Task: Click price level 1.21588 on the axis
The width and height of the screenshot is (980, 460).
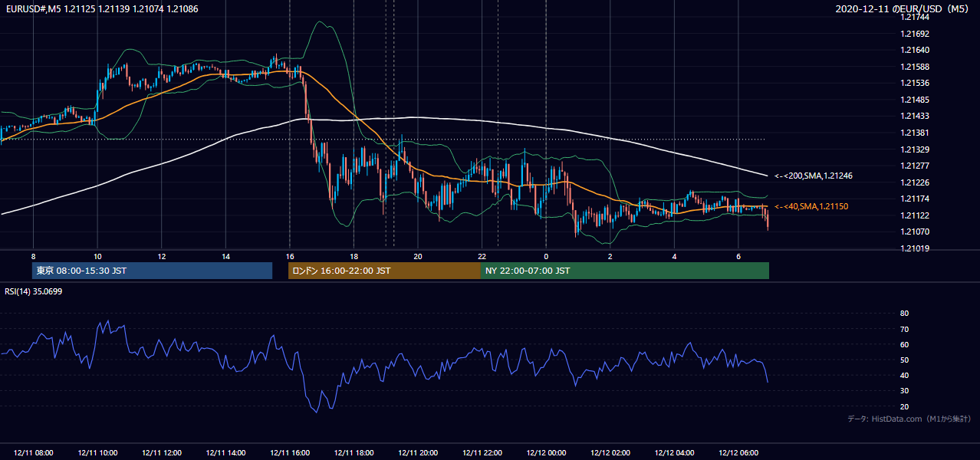Action: [916, 67]
